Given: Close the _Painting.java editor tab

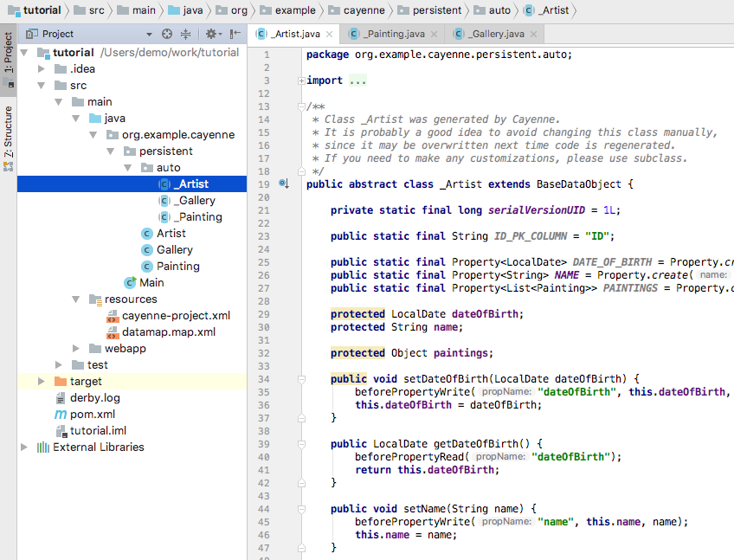Looking at the screenshot, I should [x=434, y=35].
